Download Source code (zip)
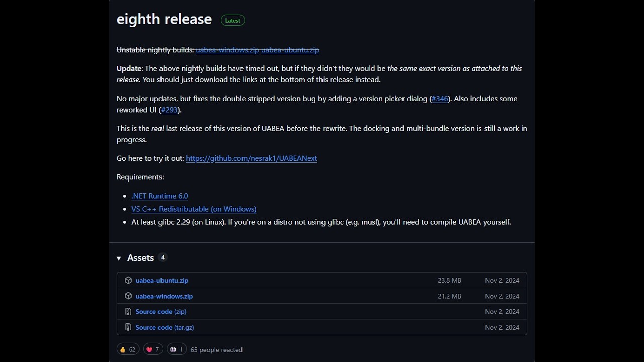 coord(161,312)
